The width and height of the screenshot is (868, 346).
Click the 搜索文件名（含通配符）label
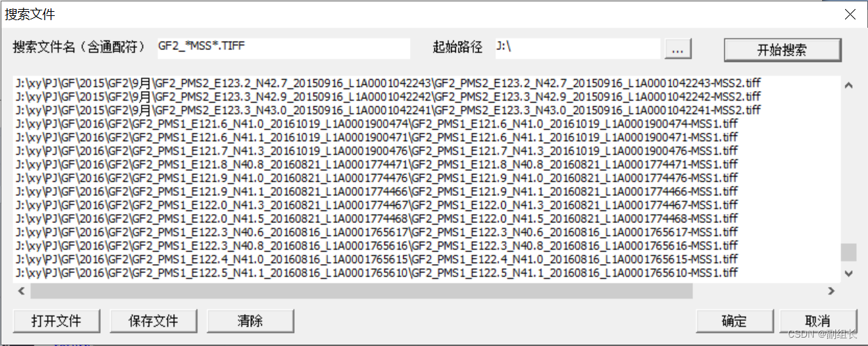(x=79, y=48)
